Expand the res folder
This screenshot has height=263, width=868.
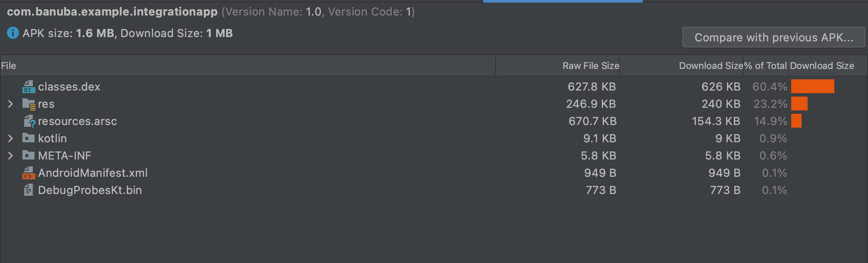(x=11, y=104)
